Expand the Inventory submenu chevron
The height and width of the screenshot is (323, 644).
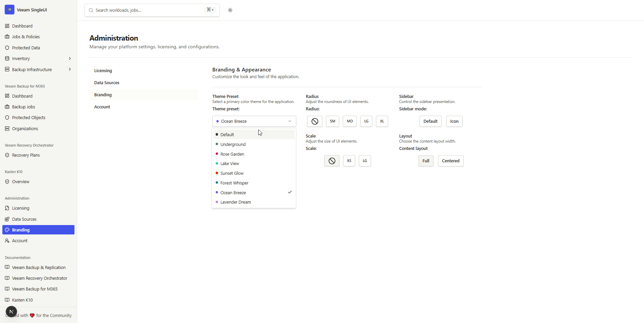point(70,58)
